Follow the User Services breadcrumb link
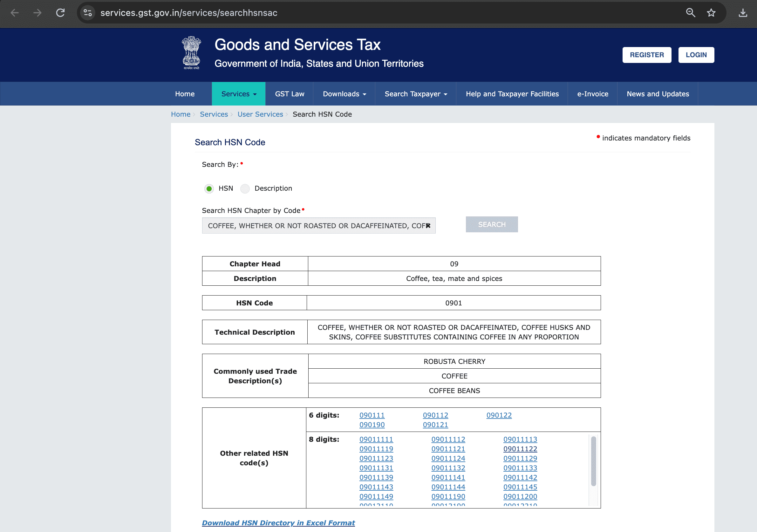The width and height of the screenshot is (757, 532). [260, 114]
